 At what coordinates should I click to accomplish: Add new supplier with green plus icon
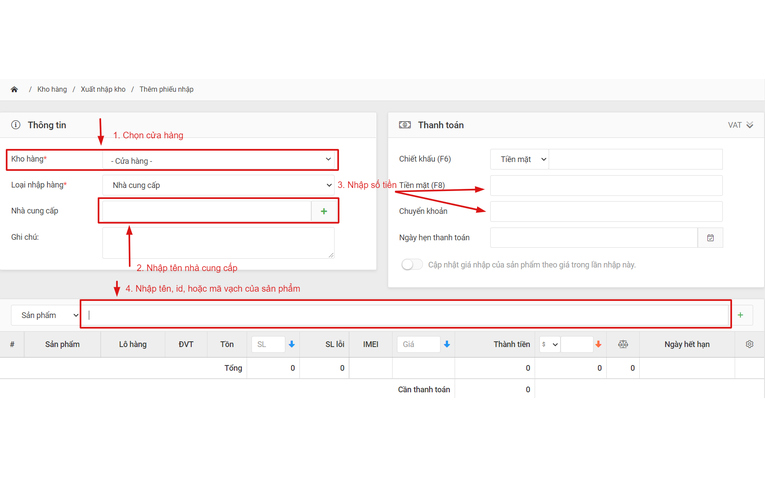pyautogui.click(x=323, y=211)
